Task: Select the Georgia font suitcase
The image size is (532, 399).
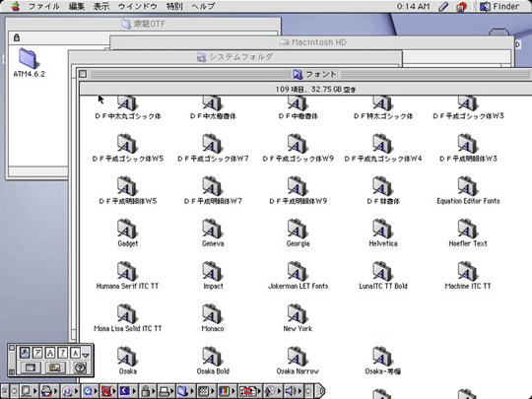Action: [x=298, y=229]
